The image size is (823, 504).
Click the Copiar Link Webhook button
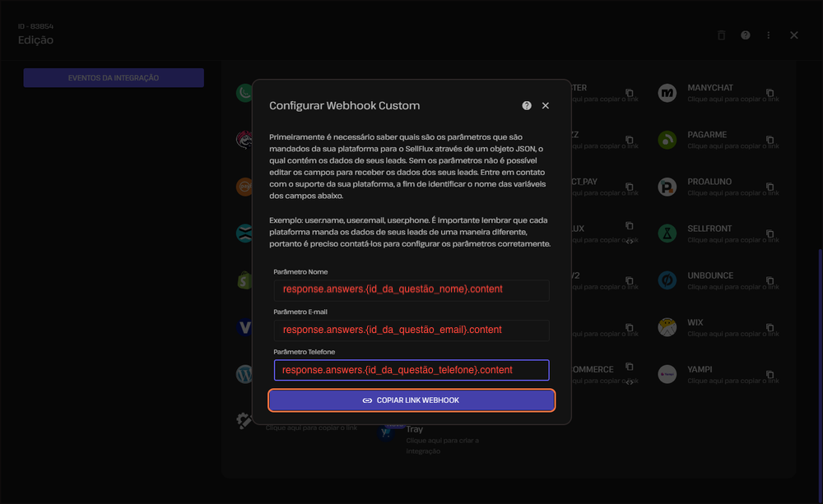[411, 400]
